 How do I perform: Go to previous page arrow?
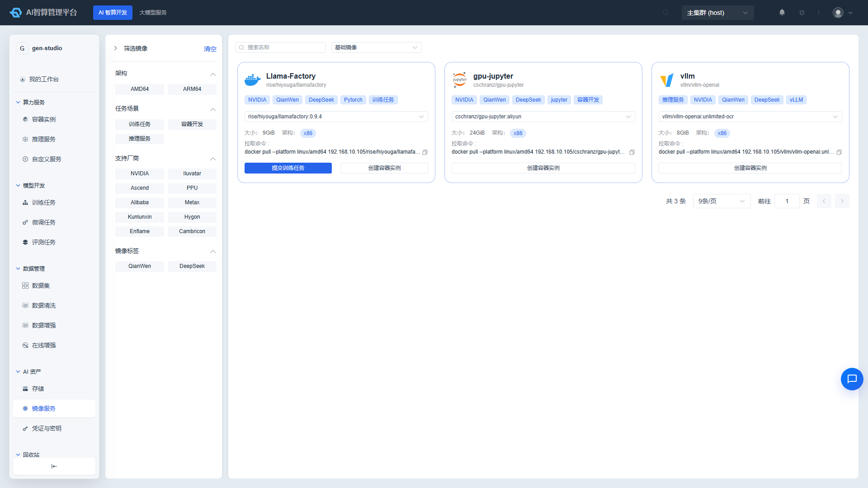click(x=824, y=201)
